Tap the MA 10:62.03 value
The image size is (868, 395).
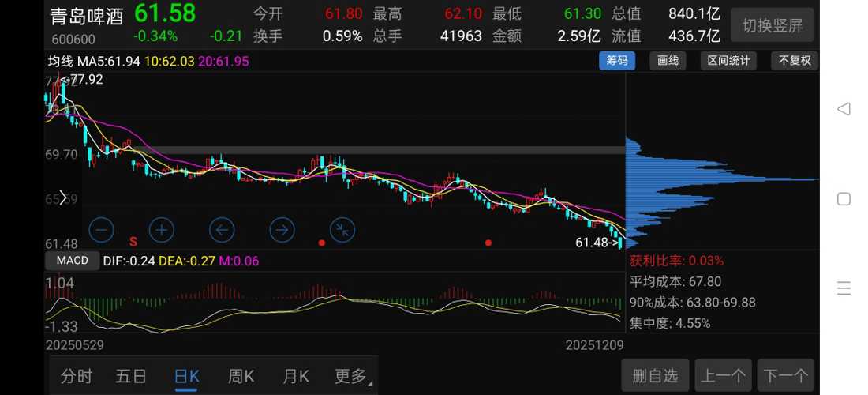(170, 62)
